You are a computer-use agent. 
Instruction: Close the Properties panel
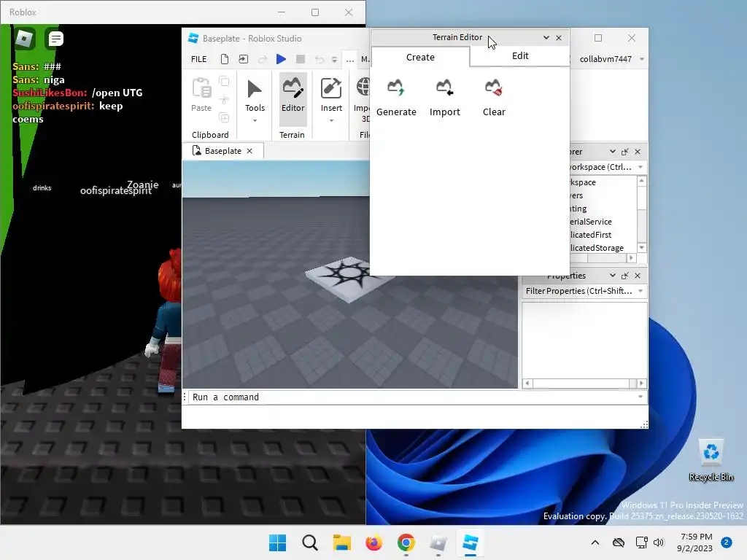pos(638,276)
